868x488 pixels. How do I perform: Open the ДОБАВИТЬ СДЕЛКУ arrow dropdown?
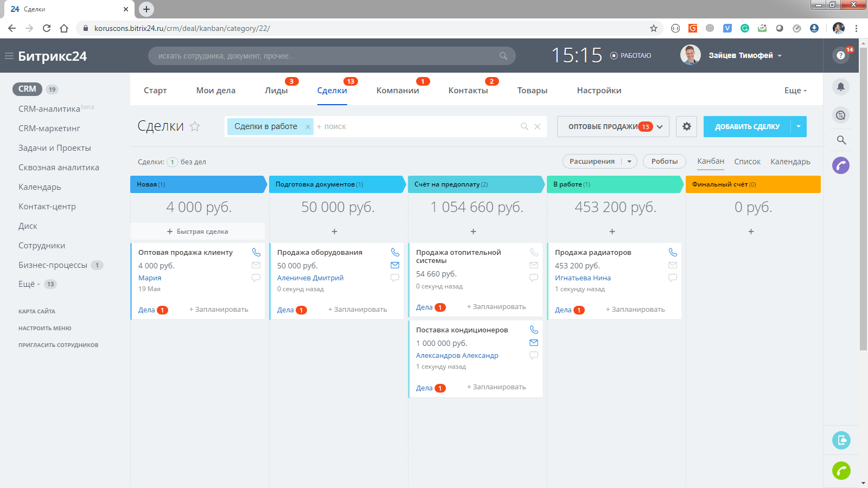pos(799,126)
